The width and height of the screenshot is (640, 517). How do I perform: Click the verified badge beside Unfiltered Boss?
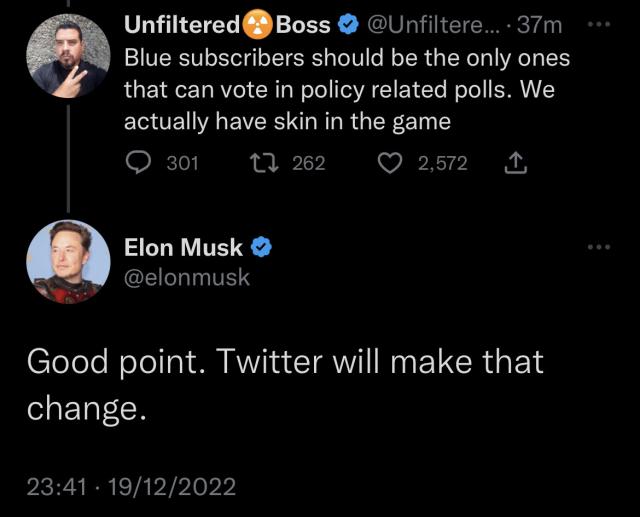pos(347,24)
